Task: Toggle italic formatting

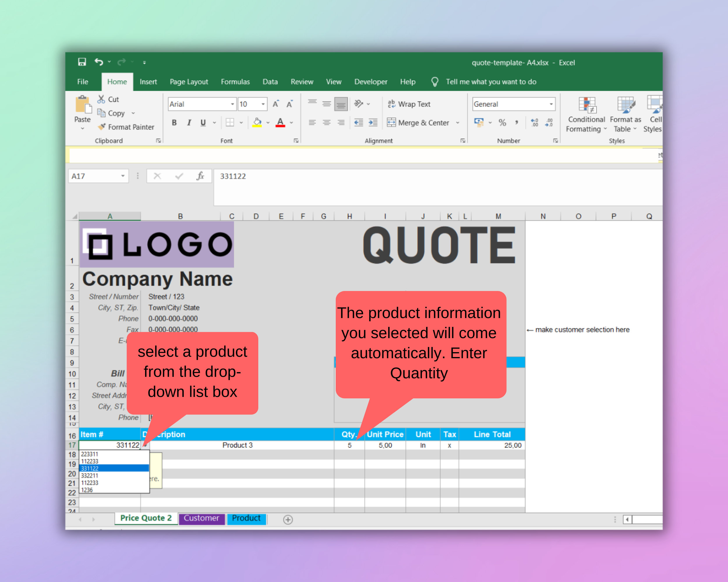Action: coord(188,123)
